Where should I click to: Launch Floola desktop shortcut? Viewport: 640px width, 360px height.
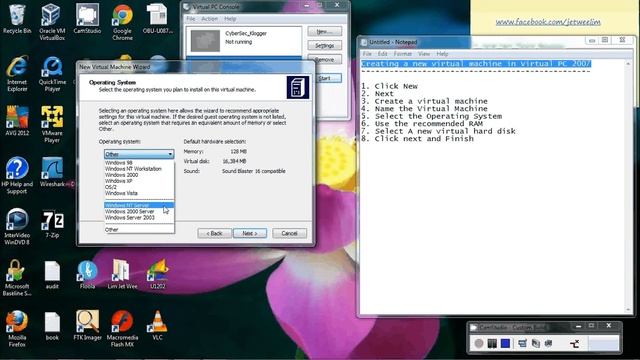tap(87, 276)
